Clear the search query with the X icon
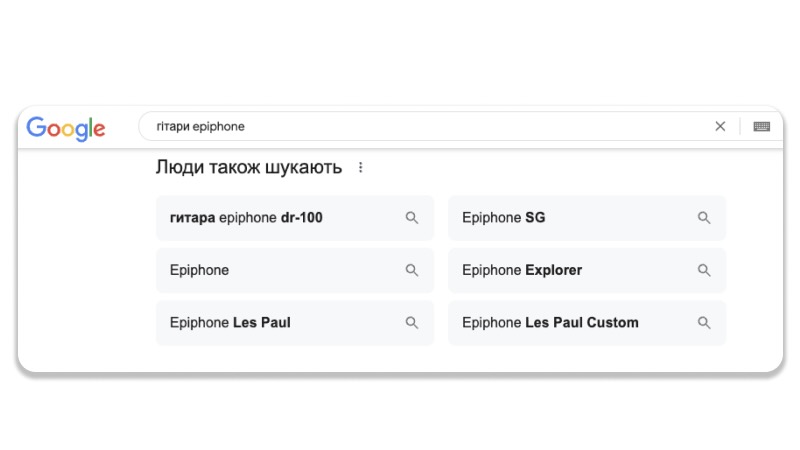 pyautogui.click(x=720, y=126)
